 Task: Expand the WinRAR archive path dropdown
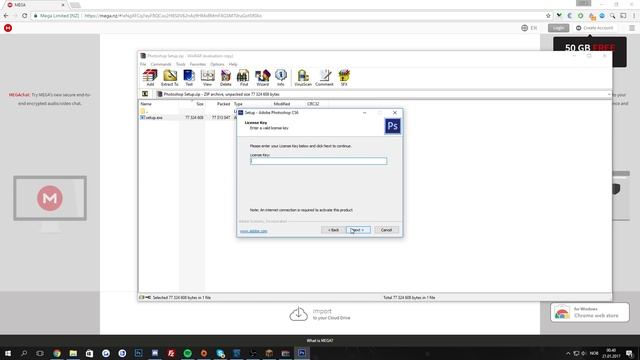tap(609, 94)
